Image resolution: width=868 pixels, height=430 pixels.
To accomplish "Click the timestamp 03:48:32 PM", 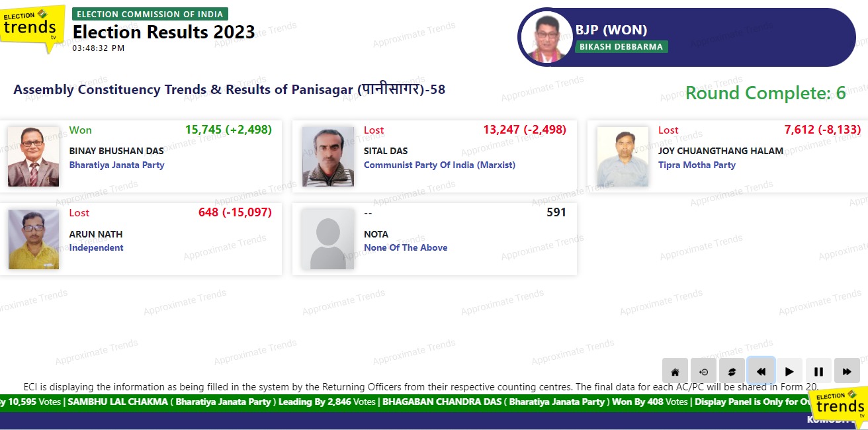I will tap(99, 48).
